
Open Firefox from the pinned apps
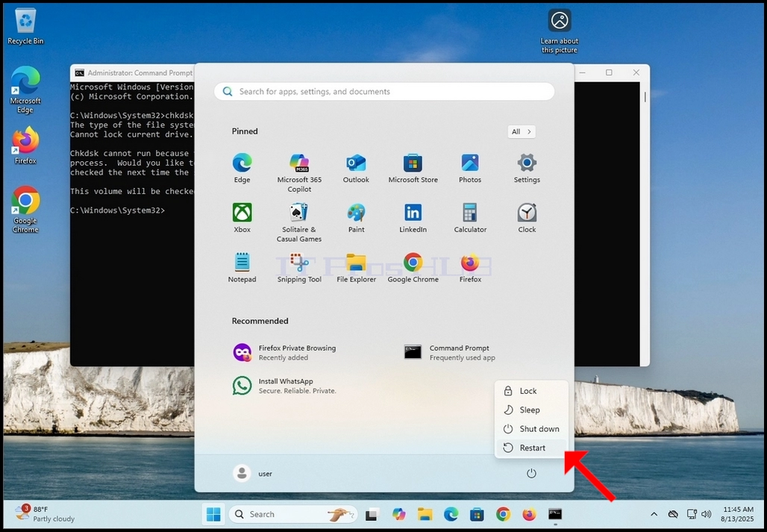click(470, 267)
